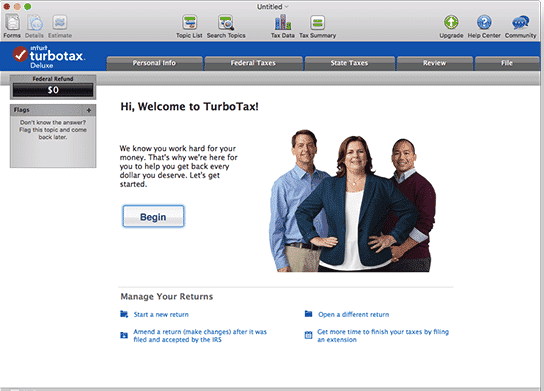
Task: Open the Tax Data chart icon
Action: (x=283, y=23)
